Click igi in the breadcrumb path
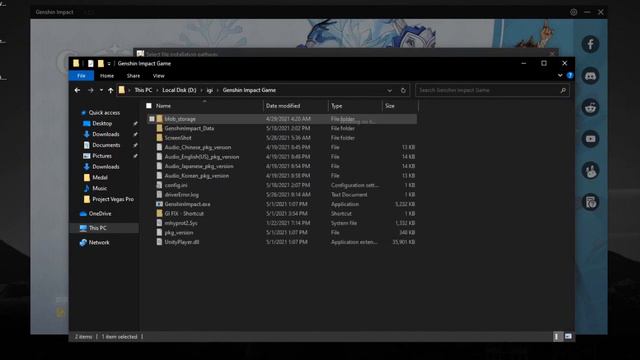Viewport: 640px width, 360px height. 209,90
